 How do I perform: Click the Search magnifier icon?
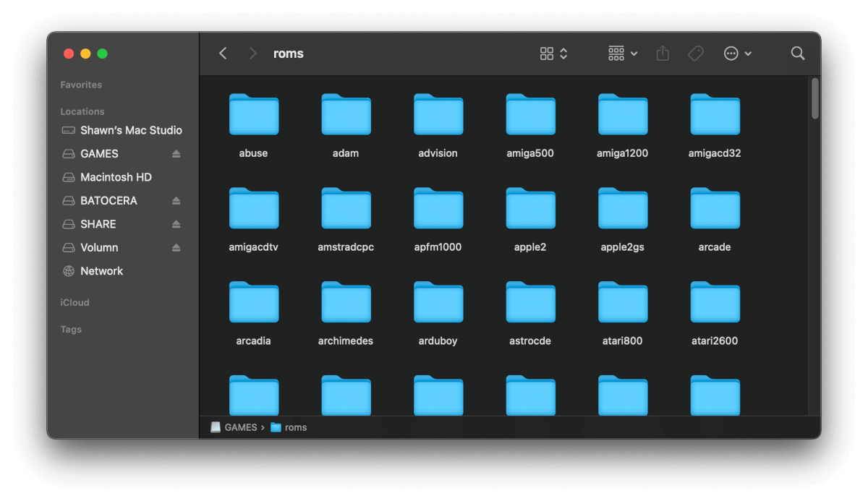click(x=798, y=53)
